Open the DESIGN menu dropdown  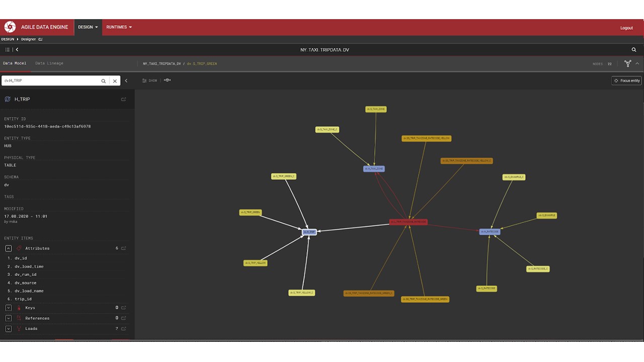pyautogui.click(x=88, y=27)
